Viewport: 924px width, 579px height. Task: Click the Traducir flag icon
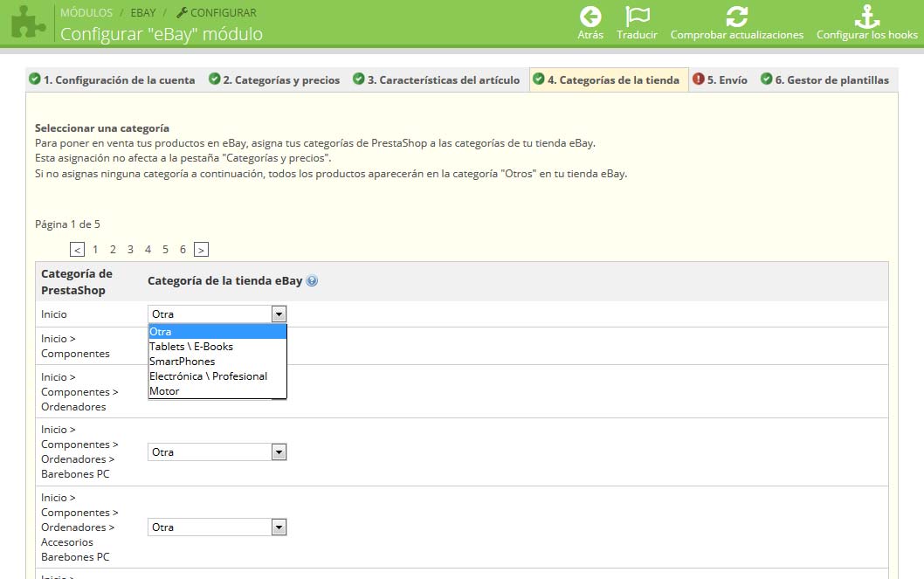(637, 17)
